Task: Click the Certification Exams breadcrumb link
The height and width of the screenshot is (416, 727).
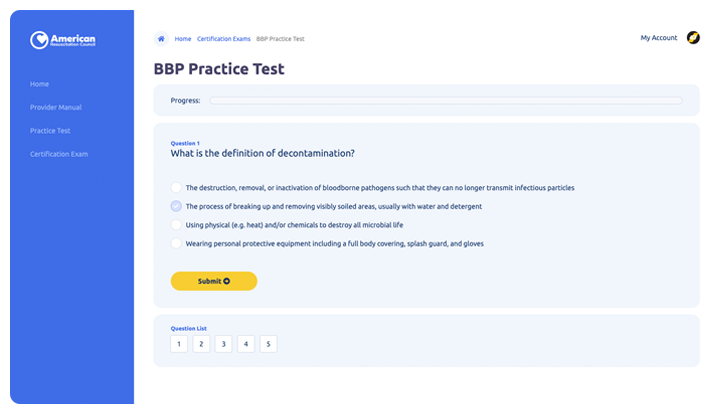Action: 223,39
